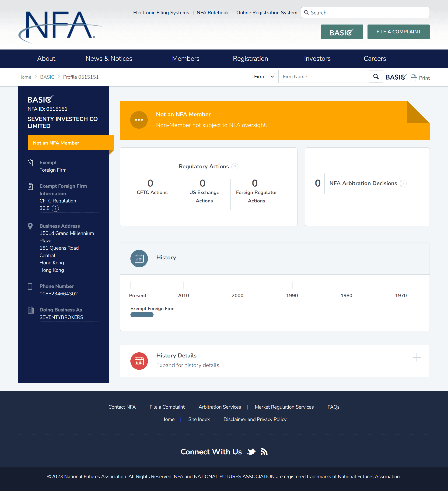Select the Investors menu tab
448x491 pixels.
pyautogui.click(x=317, y=58)
